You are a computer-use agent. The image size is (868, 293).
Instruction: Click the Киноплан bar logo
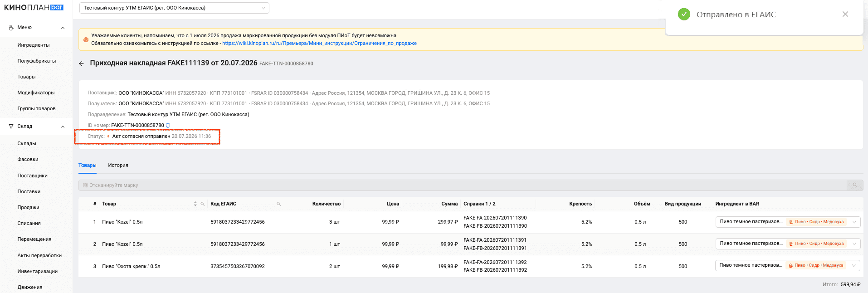34,7
